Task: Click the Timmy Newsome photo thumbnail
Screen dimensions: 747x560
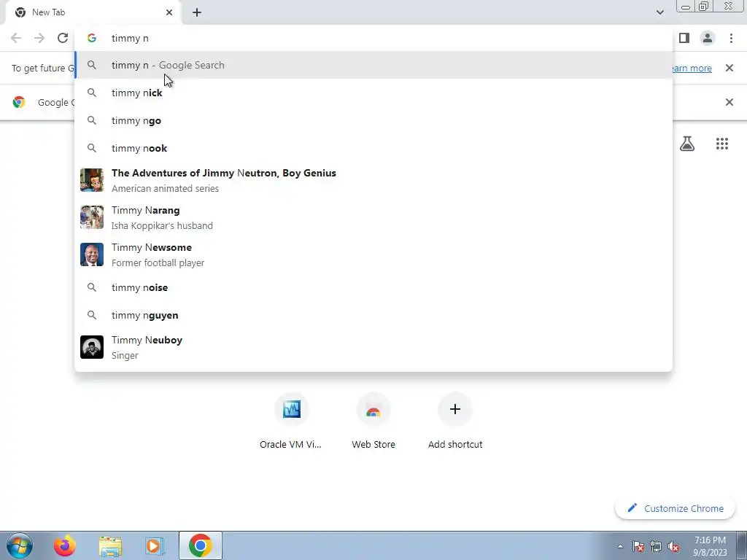Action: pyautogui.click(x=92, y=254)
